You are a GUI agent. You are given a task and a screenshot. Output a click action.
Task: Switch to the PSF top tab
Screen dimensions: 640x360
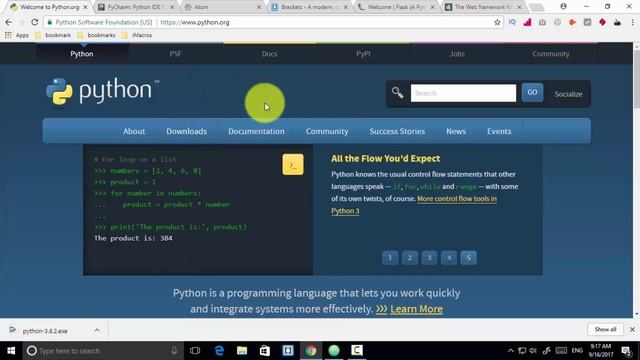[176, 53]
